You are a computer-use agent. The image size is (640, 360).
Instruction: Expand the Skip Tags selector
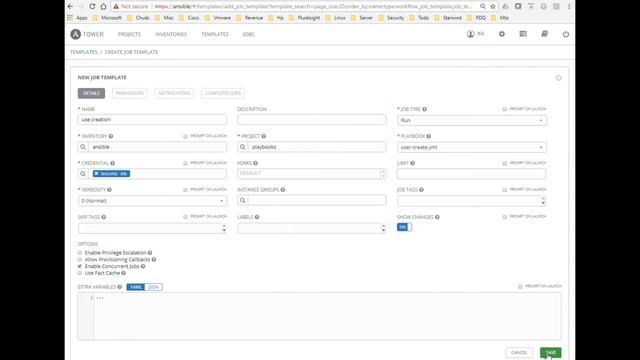click(224, 228)
